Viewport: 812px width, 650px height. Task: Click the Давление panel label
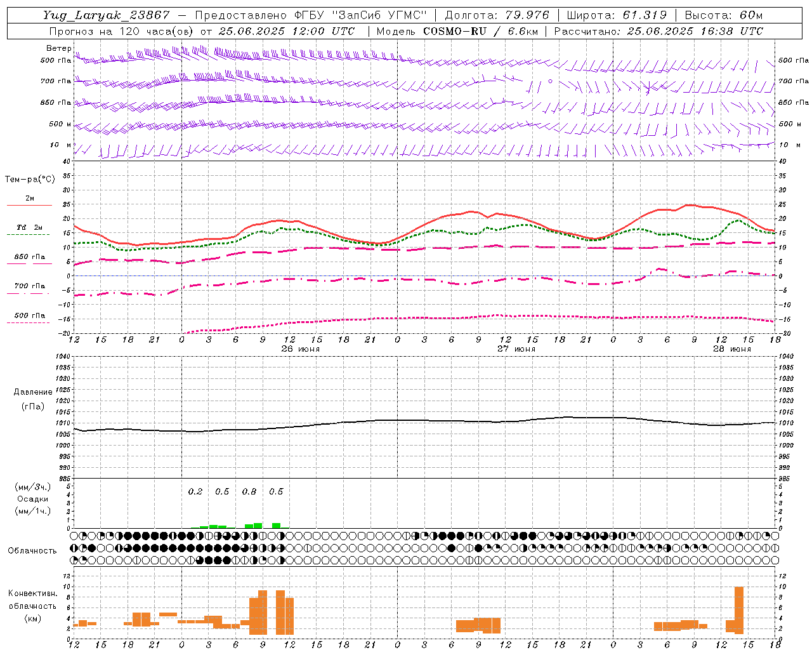pos(33,392)
